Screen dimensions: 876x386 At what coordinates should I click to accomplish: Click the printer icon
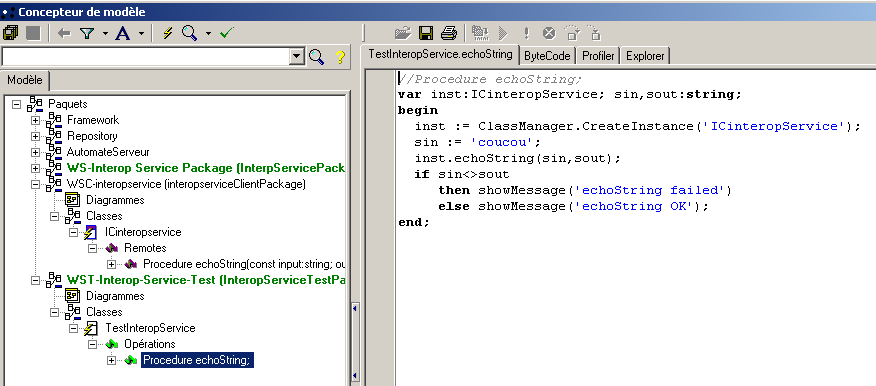click(449, 34)
